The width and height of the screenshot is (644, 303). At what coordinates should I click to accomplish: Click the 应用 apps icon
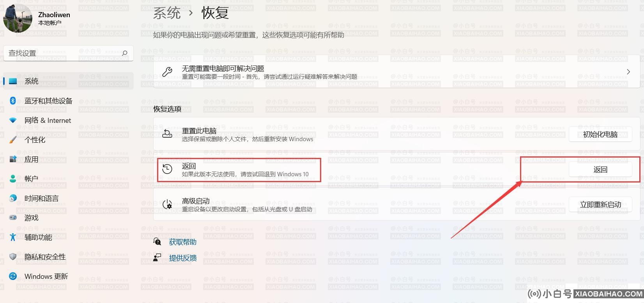click(x=13, y=159)
